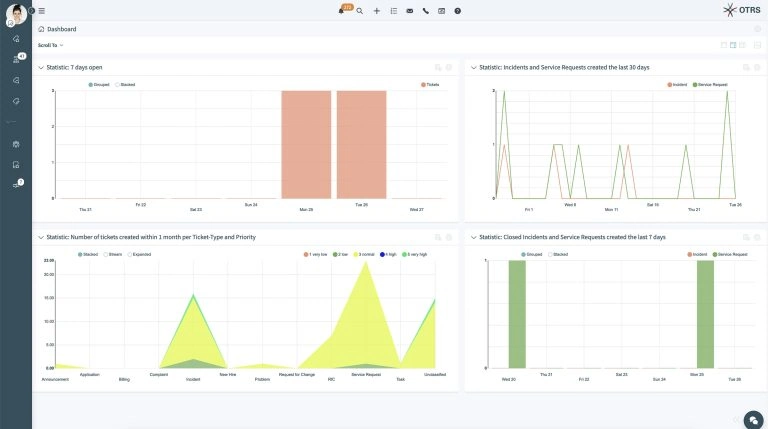
Task: Open the search magnifier icon
Action: (360, 11)
